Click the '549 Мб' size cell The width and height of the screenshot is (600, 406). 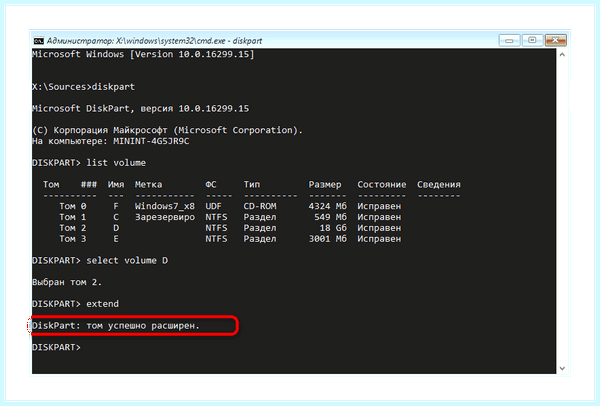[330, 217]
